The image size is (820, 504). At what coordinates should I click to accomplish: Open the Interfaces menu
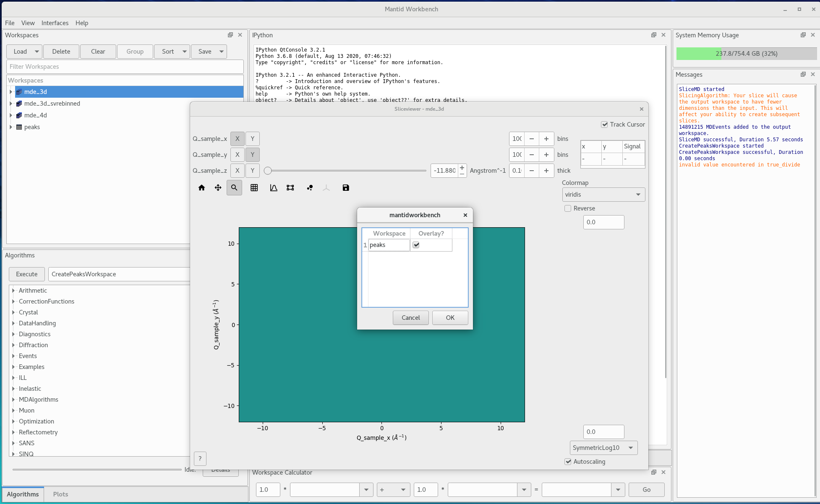55,23
